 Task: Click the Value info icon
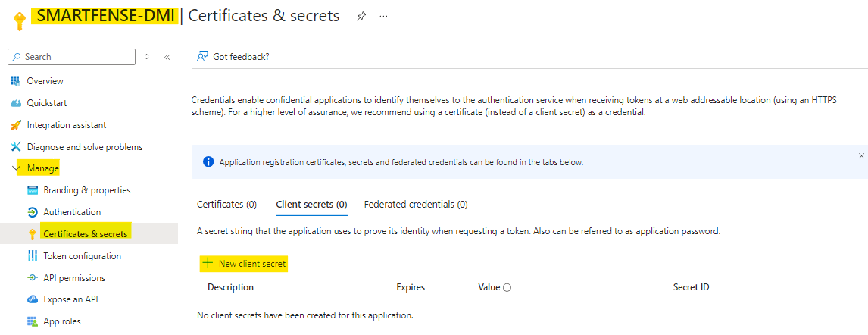tap(507, 288)
